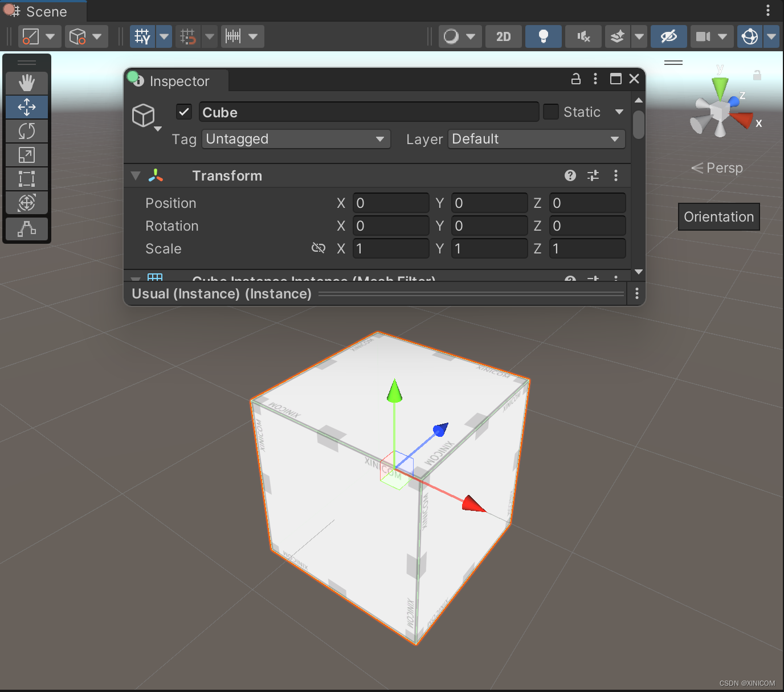Uncheck the Cube active checkbox
The height and width of the screenshot is (692, 784).
click(183, 112)
